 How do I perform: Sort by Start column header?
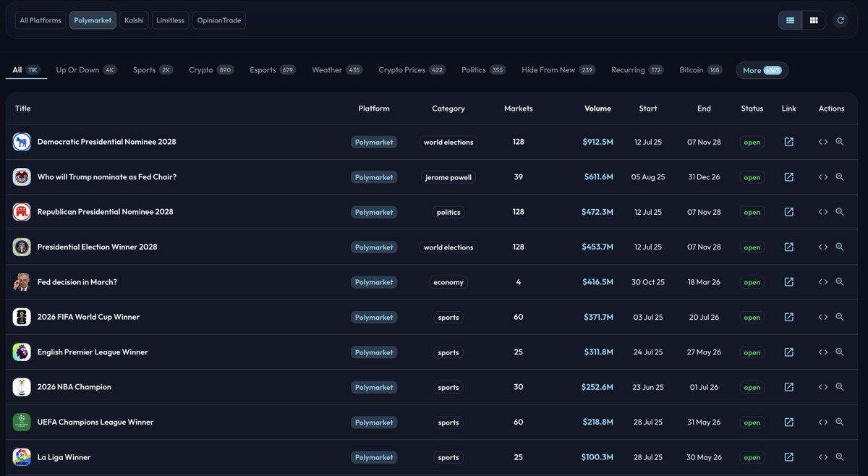click(x=648, y=109)
